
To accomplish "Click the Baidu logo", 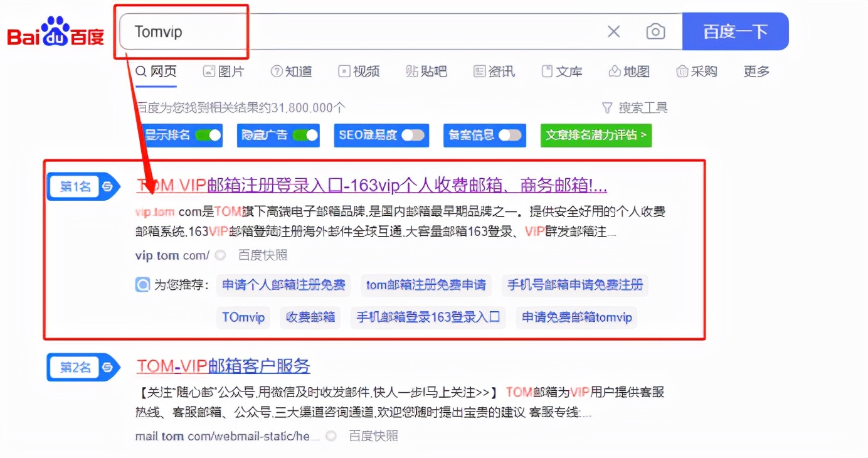I will 55,31.
